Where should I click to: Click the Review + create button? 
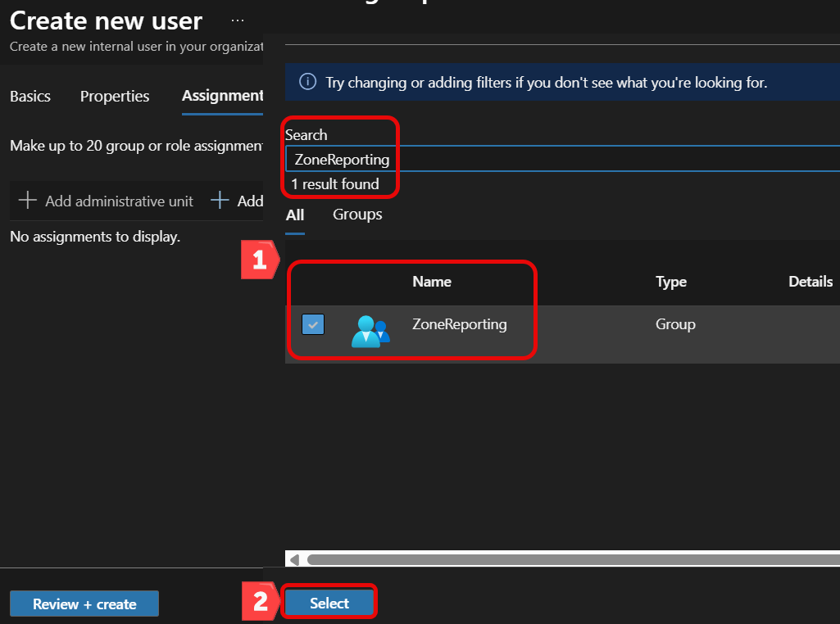pos(84,604)
